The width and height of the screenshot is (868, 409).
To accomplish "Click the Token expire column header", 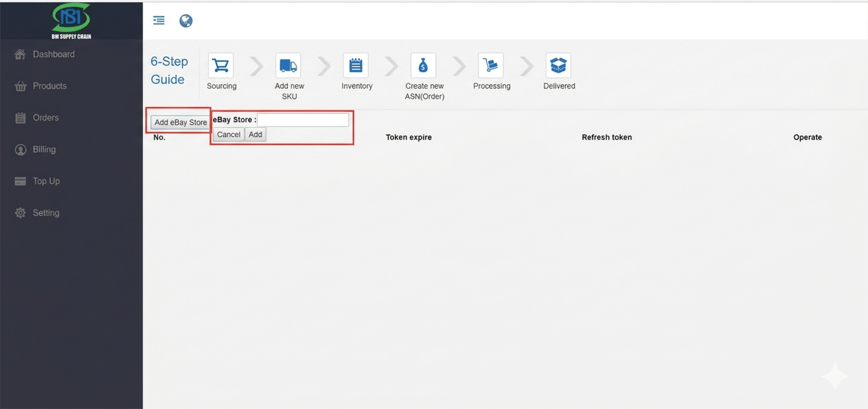I will [x=409, y=137].
